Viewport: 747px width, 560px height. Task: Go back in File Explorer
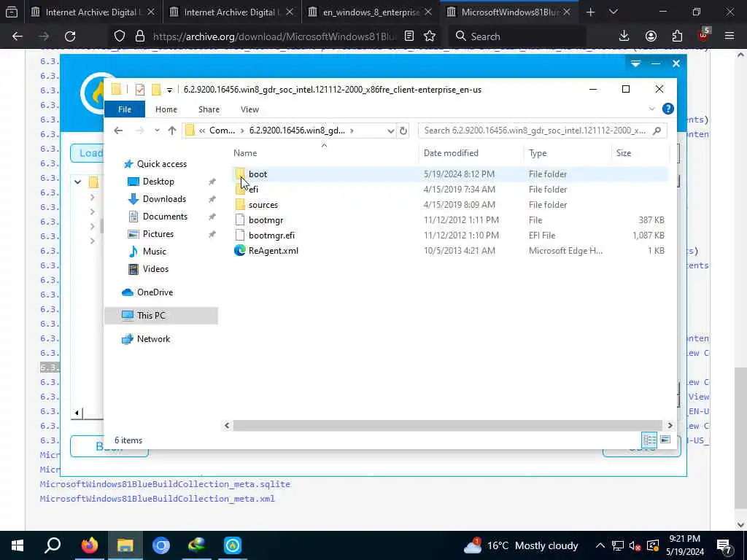click(118, 131)
